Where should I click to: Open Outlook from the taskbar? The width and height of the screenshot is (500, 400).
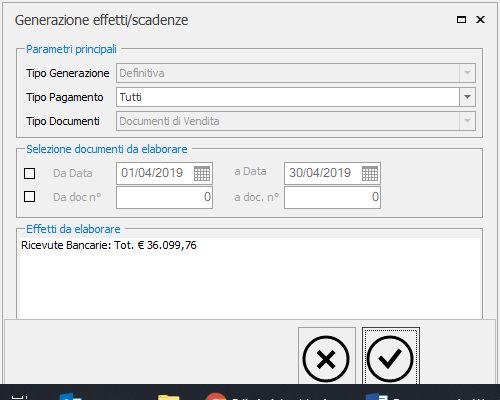[x=71, y=397]
